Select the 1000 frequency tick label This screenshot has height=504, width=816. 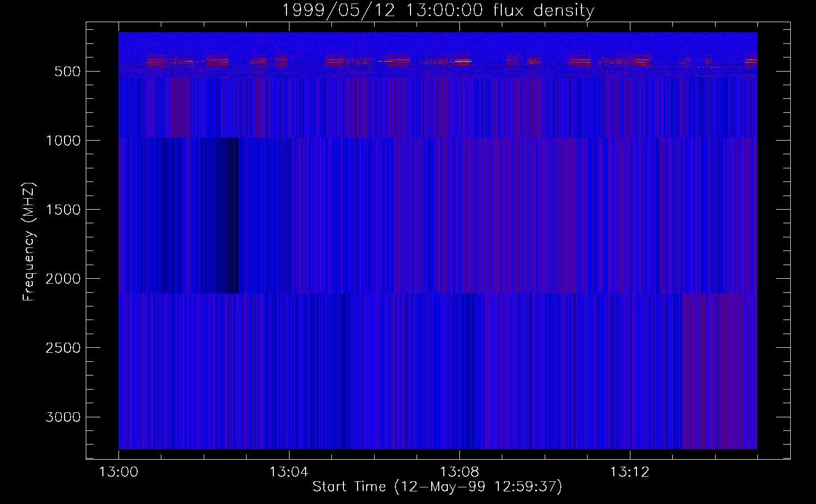pyautogui.click(x=63, y=141)
